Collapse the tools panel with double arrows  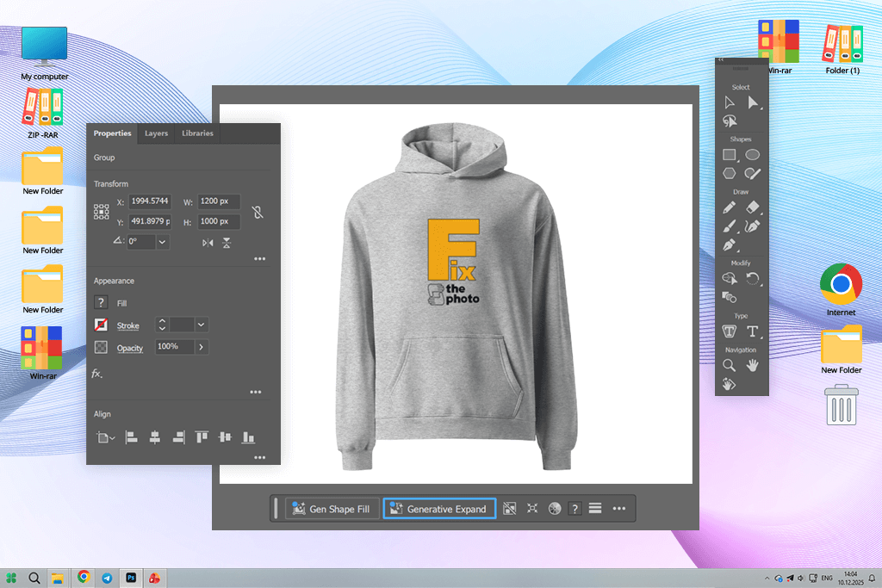point(721,59)
